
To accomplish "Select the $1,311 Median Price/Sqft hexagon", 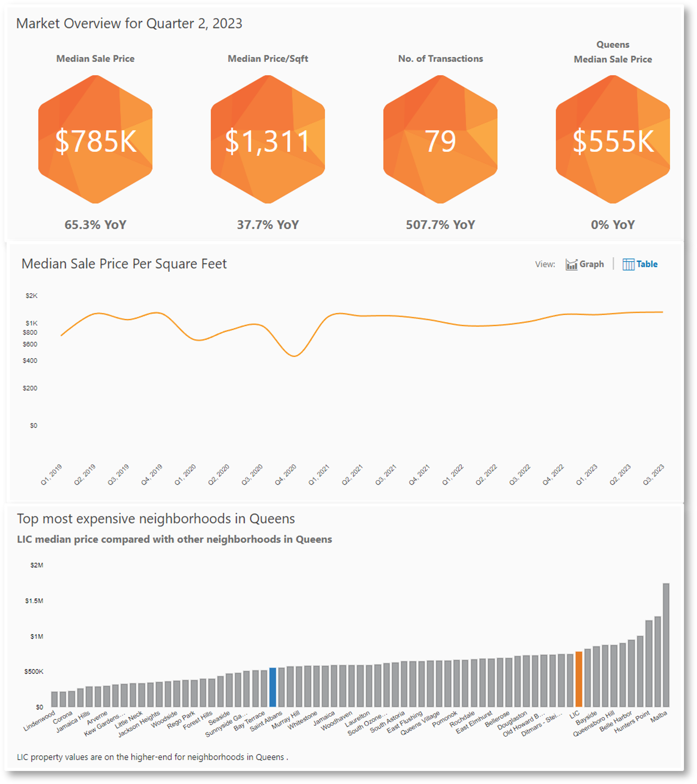I will [x=268, y=140].
